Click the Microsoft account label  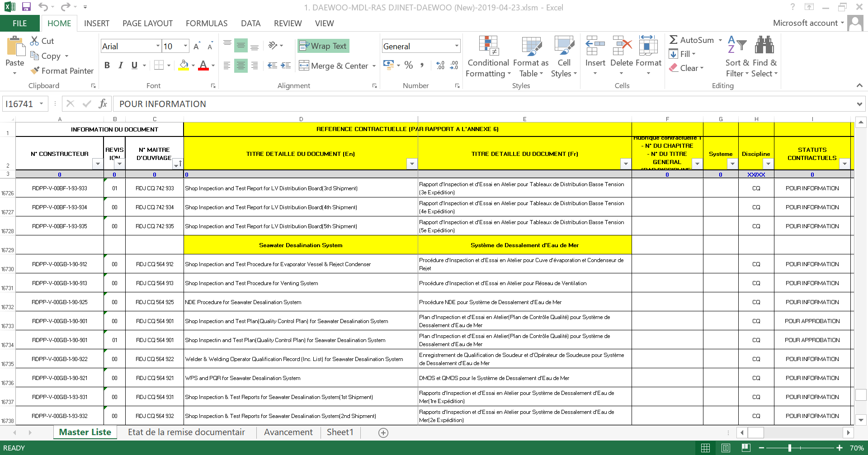pyautogui.click(x=805, y=23)
